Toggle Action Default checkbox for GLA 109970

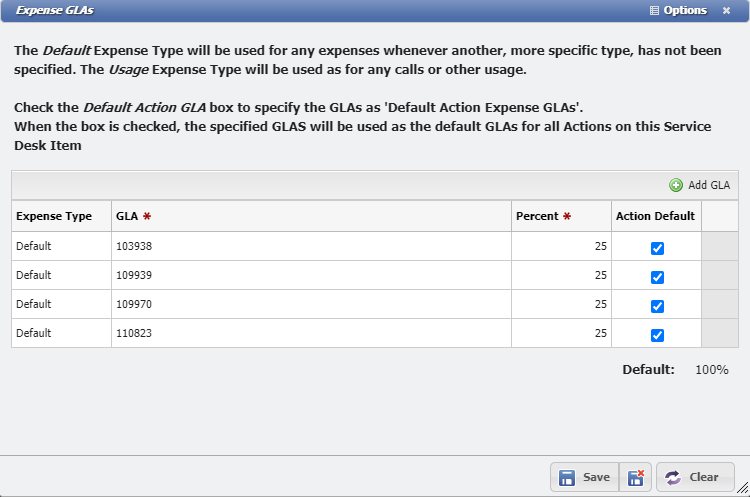657,306
